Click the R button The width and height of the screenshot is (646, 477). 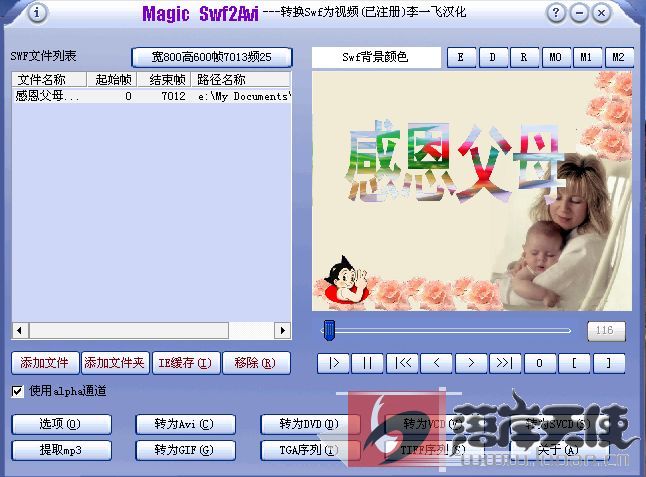pyautogui.click(x=524, y=57)
